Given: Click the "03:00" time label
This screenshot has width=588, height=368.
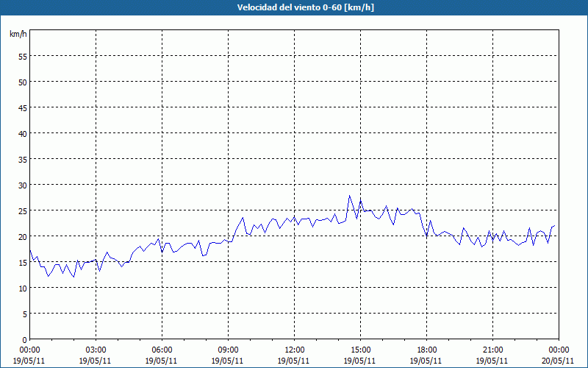Looking at the screenshot, I should (x=96, y=350).
